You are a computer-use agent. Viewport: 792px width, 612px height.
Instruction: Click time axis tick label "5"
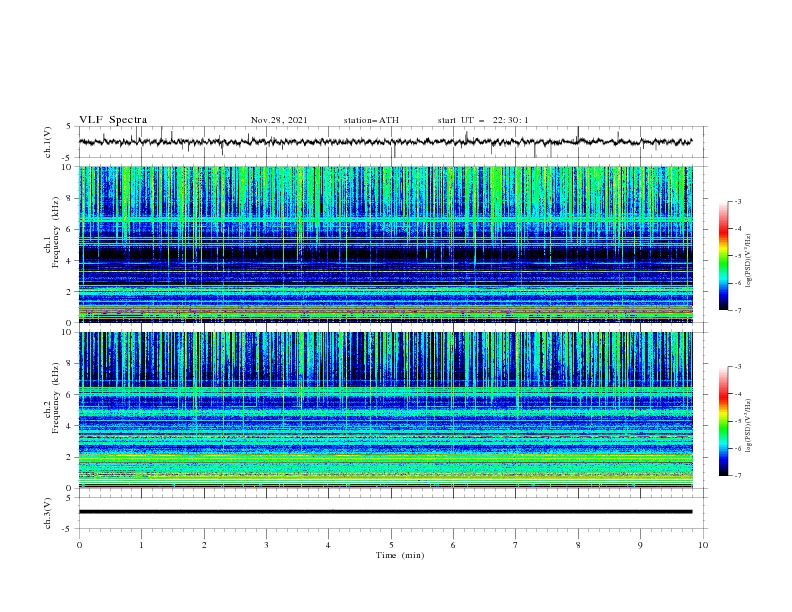point(391,545)
